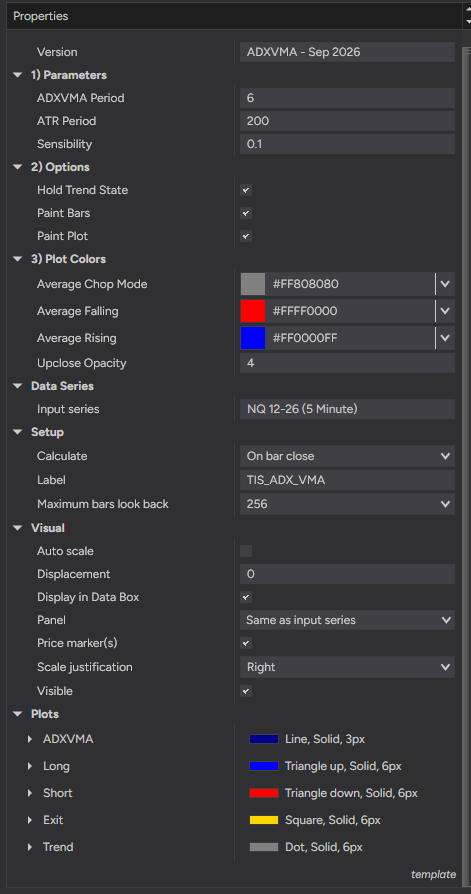
Task: Click the #FFFF0000 color value text
Action: pyautogui.click(x=304, y=311)
